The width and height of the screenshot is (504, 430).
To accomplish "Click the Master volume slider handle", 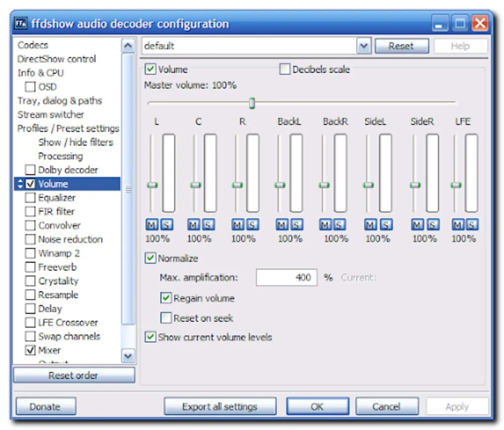I will (252, 103).
